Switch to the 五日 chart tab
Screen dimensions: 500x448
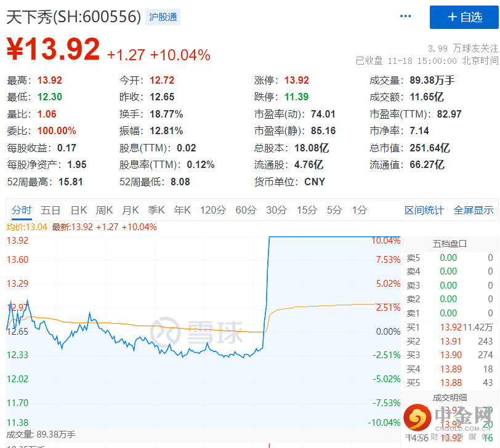(50, 210)
